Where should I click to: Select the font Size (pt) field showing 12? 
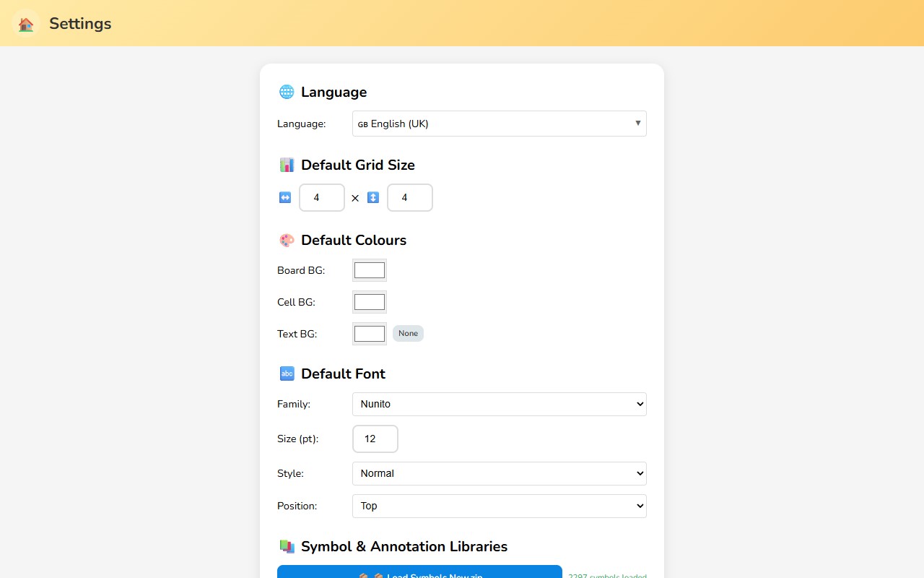[375, 439]
